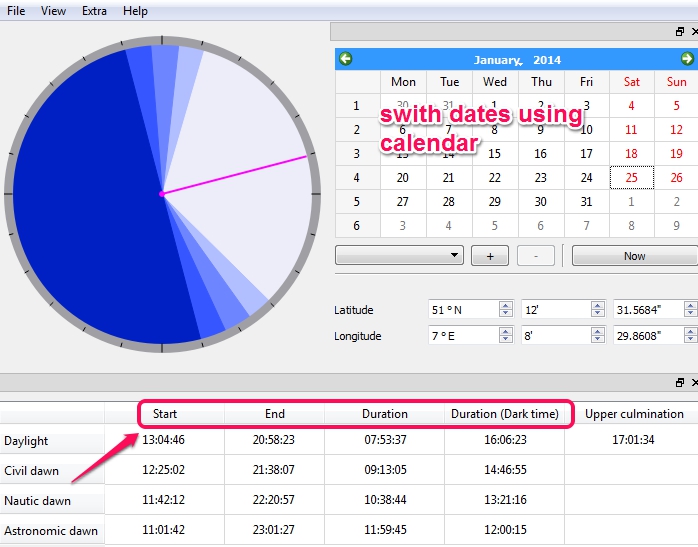Open the View menu
Screen dimensions: 698x547
point(53,11)
